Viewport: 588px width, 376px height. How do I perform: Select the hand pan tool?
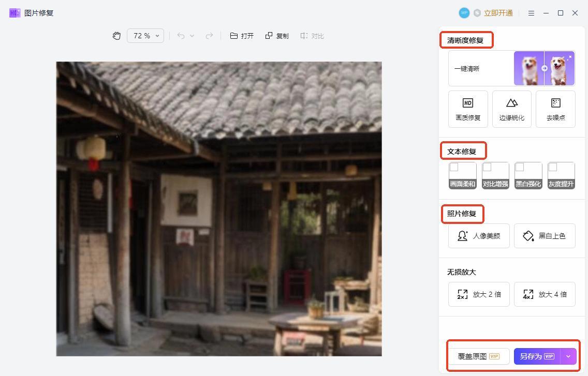coord(116,36)
